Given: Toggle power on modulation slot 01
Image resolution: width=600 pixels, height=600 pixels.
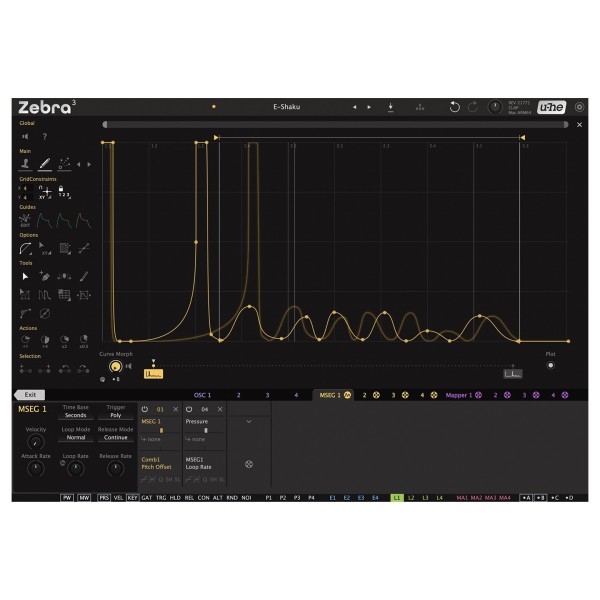Looking at the screenshot, I should [145, 409].
